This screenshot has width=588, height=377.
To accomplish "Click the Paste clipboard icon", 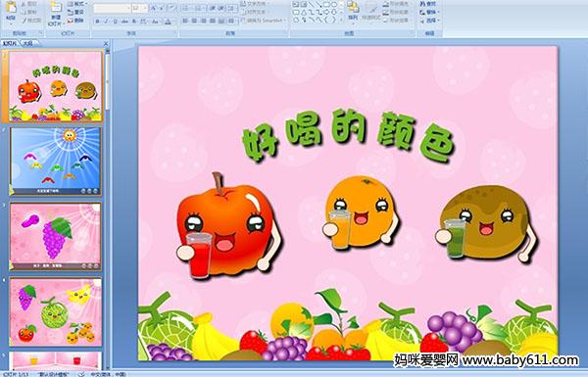I will 11,9.
